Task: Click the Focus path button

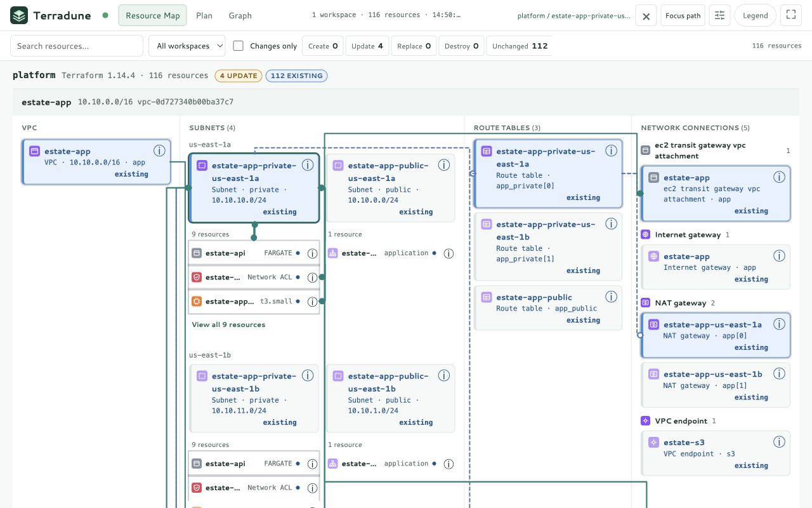Action: [683, 15]
